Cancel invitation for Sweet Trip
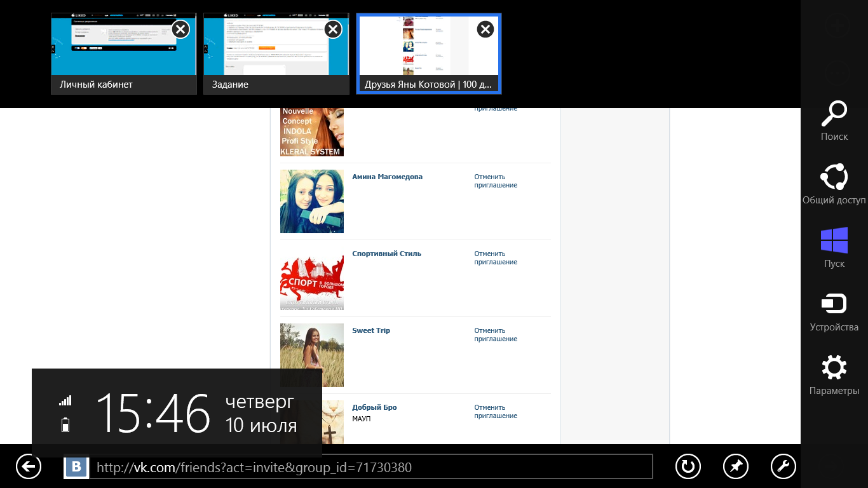Screen dimensions: 868x488 click(x=496, y=335)
